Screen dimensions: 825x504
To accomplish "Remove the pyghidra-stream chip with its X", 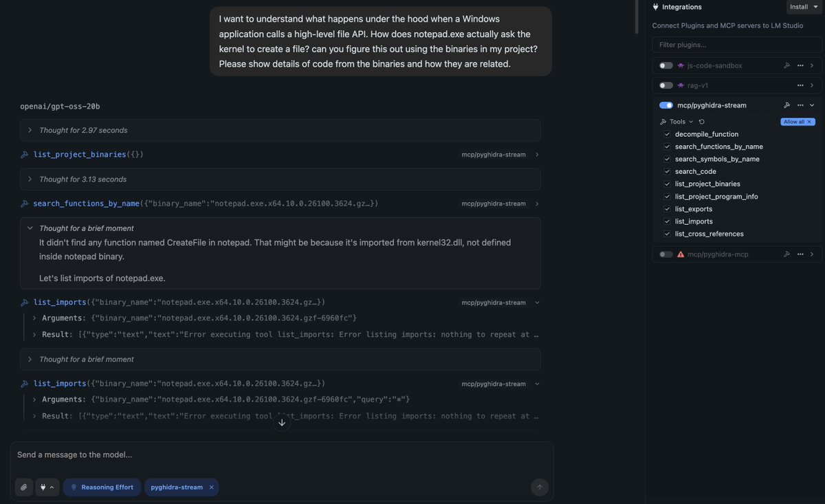I will pyautogui.click(x=211, y=487).
